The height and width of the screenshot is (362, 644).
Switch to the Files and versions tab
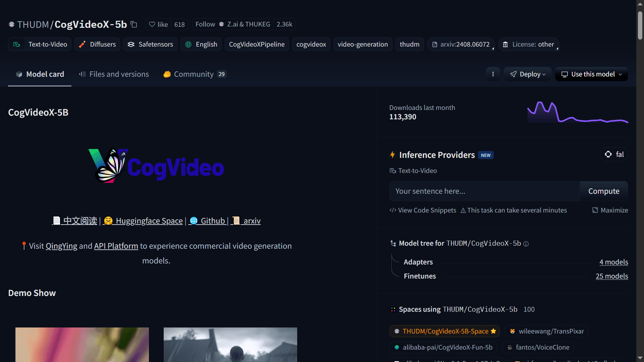(x=113, y=74)
